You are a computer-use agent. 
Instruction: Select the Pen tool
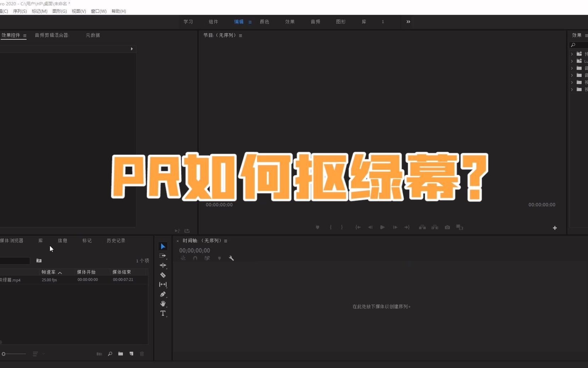point(163,294)
